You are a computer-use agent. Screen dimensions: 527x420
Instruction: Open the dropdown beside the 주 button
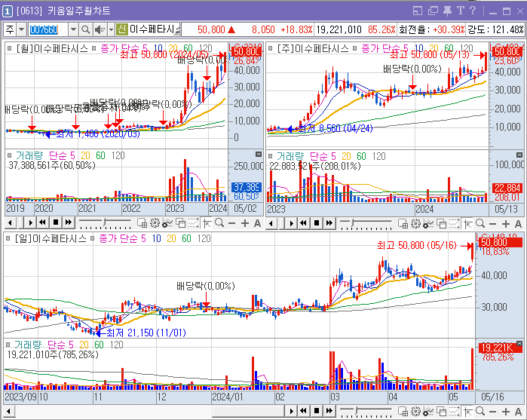click(22, 29)
